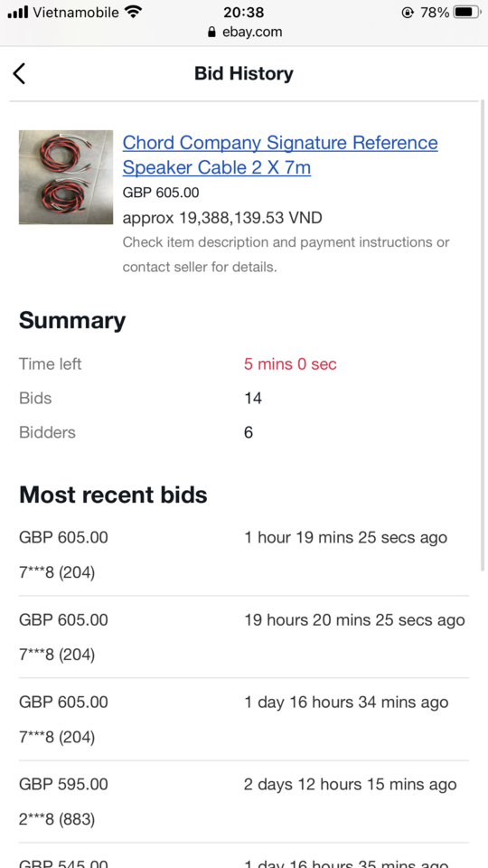Select the first GBP 605.00 bid row
The width and height of the screenshot is (488, 868).
pyautogui.click(x=244, y=554)
